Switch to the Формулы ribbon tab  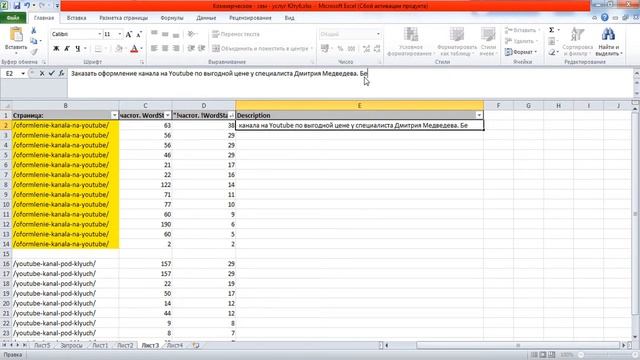pyautogui.click(x=172, y=18)
